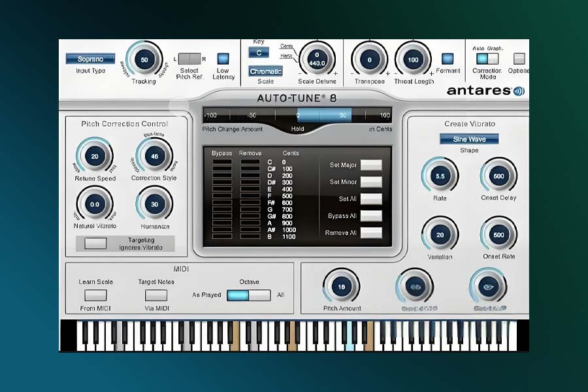Check the Remove box for note E
Image resolution: width=588 pixels, height=392 pixels.
point(250,189)
